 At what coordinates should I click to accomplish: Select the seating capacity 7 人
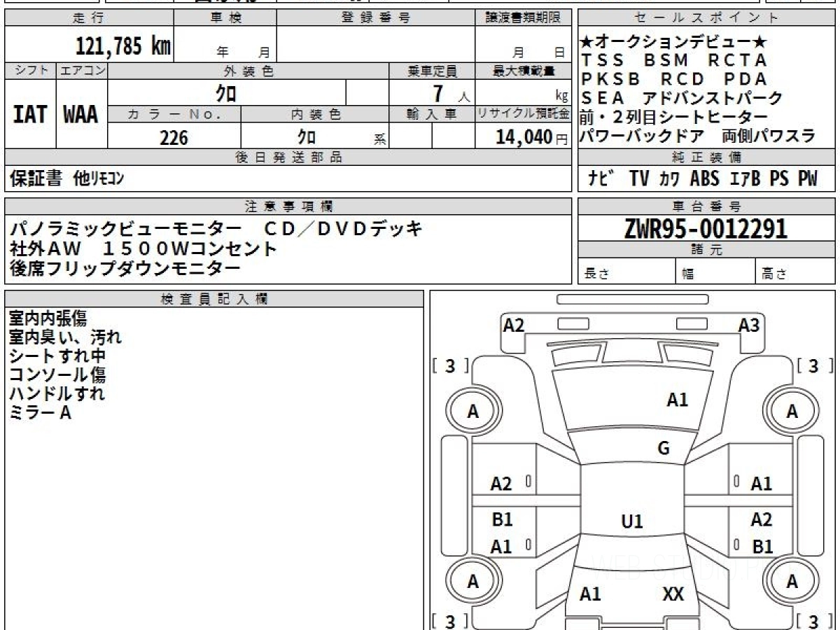[450, 93]
